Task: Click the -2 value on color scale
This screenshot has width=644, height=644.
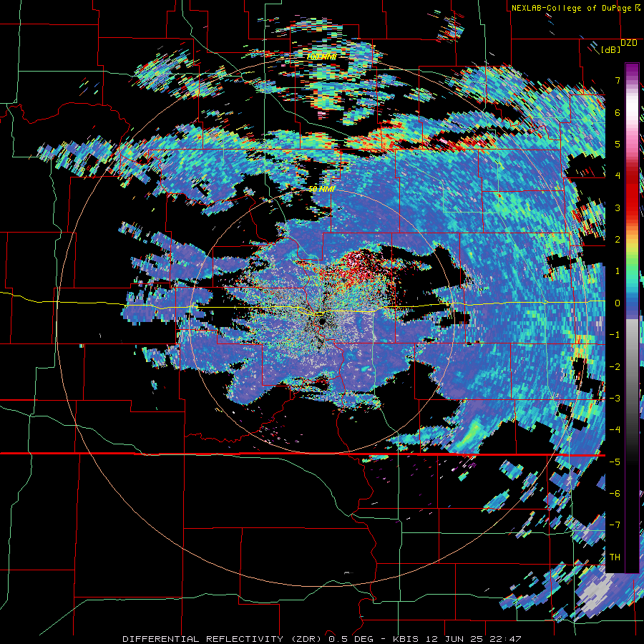Action: pos(615,366)
